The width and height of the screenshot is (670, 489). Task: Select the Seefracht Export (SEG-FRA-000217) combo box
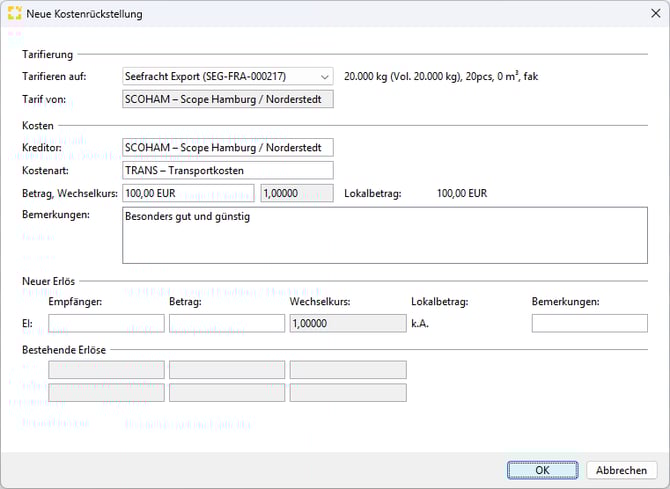point(228,77)
